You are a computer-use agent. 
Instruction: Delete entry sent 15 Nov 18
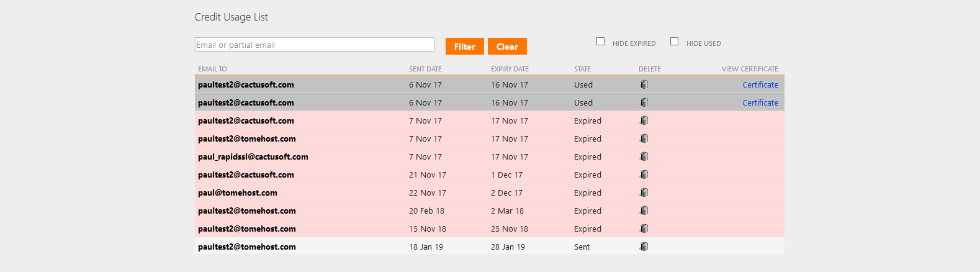coord(644,229)
